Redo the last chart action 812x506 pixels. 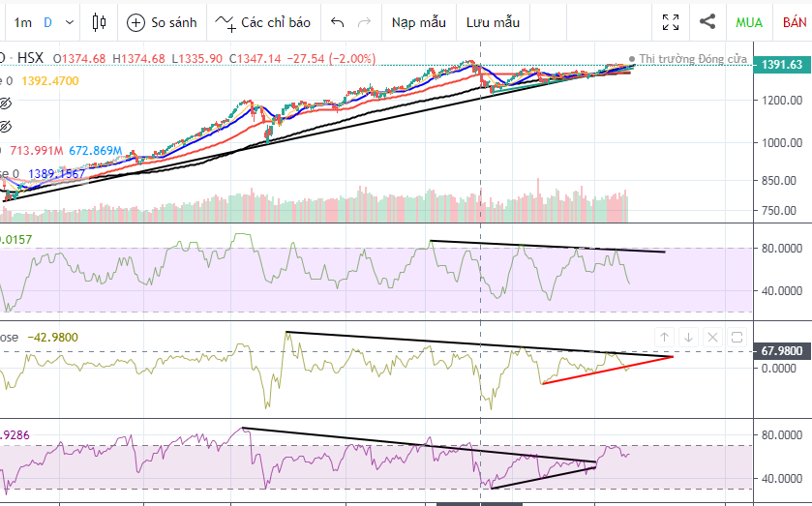tap(364, 21)
